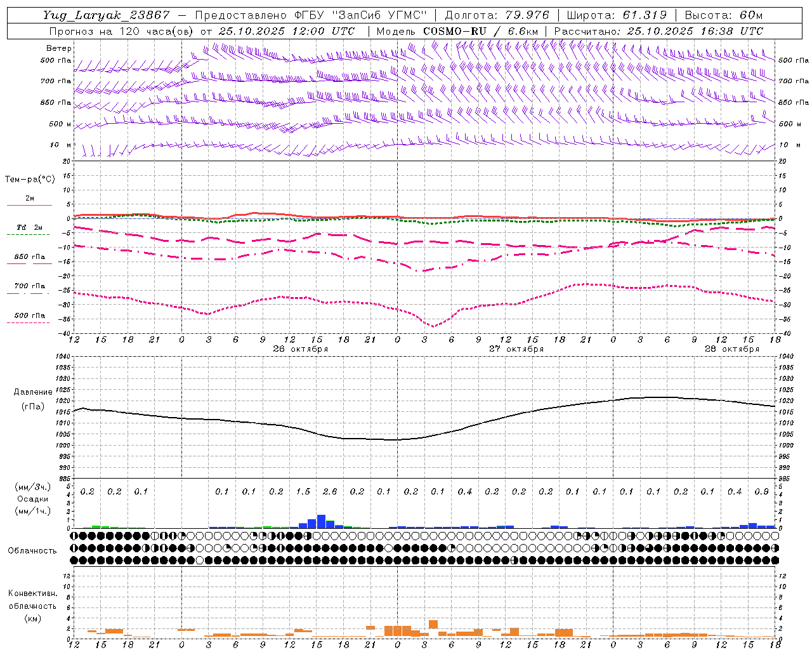Click the Давление pressure panel label
812x650 pixels.
(x=32, y=392)
